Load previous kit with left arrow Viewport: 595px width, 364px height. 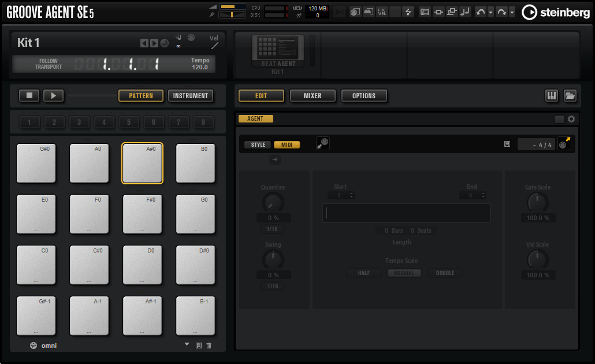click(144, 43)
